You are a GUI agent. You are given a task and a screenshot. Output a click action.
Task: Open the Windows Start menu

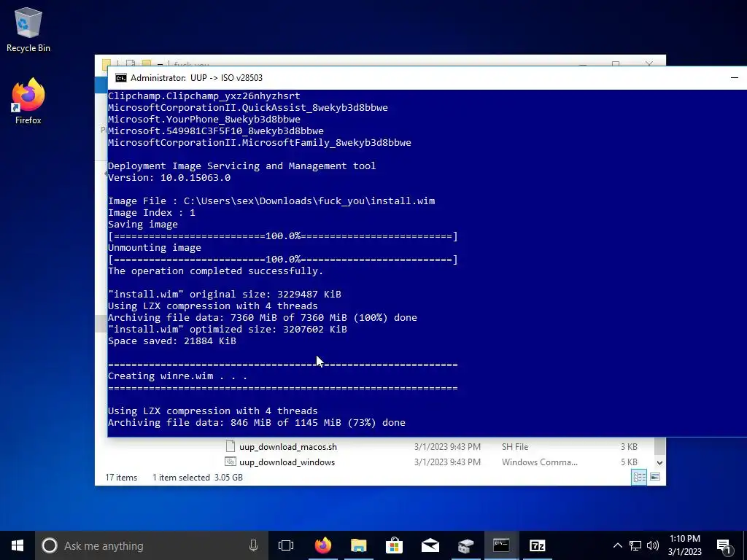coord(18,545)
